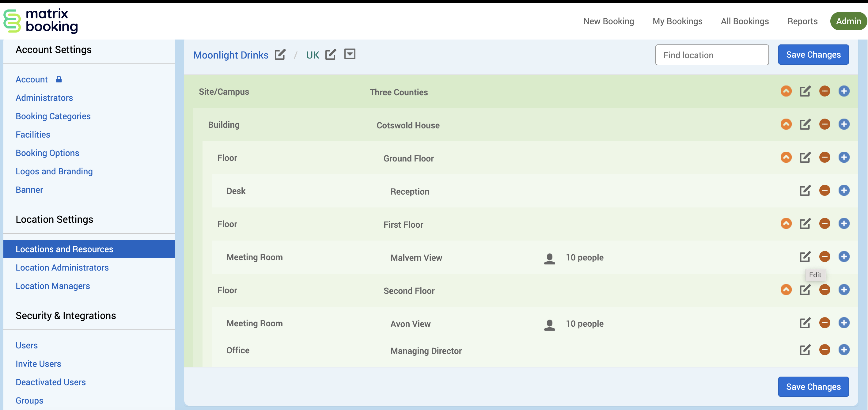Open Location Administrators settings
Viewport: 868px width, 410px height.
coord(62,268)
